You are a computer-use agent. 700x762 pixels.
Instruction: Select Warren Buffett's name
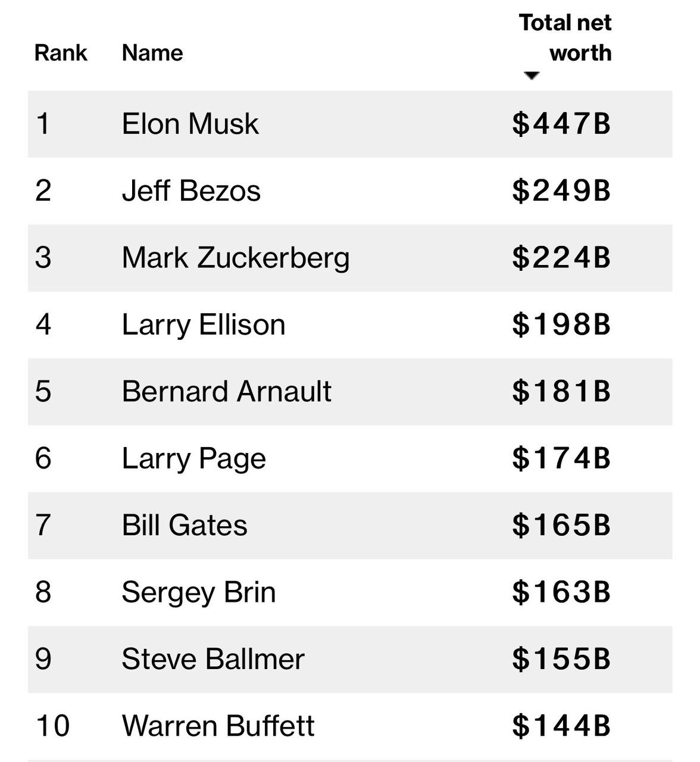[218, 726]
